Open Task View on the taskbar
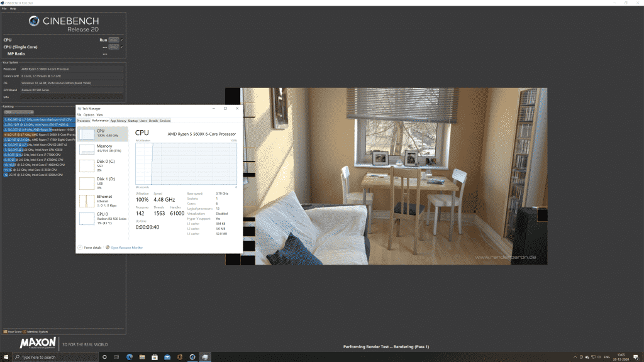Screen dimensions: 644x362 [x=116, y=357]
